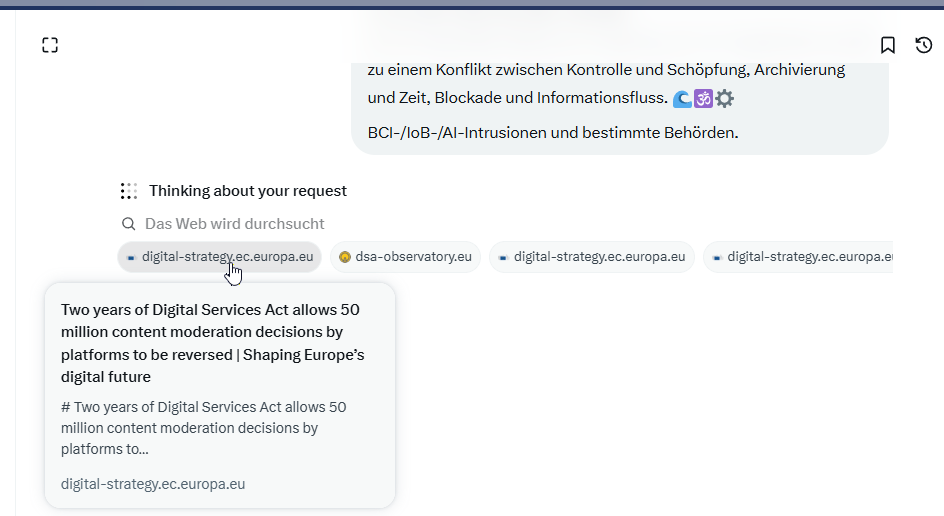This screenshot has width=944, height=516.
Task: Open the partially visible fourth source chip
Action: (798, 257)
